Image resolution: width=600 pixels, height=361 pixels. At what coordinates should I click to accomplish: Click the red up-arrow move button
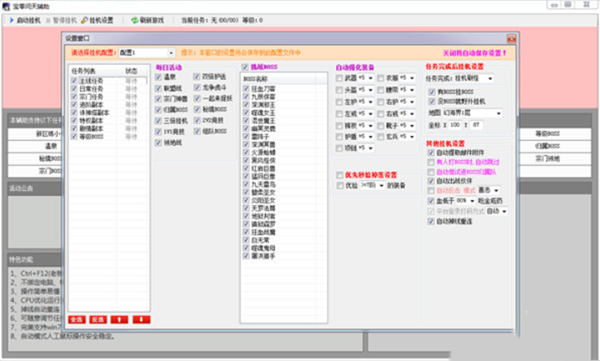(119, 319)
